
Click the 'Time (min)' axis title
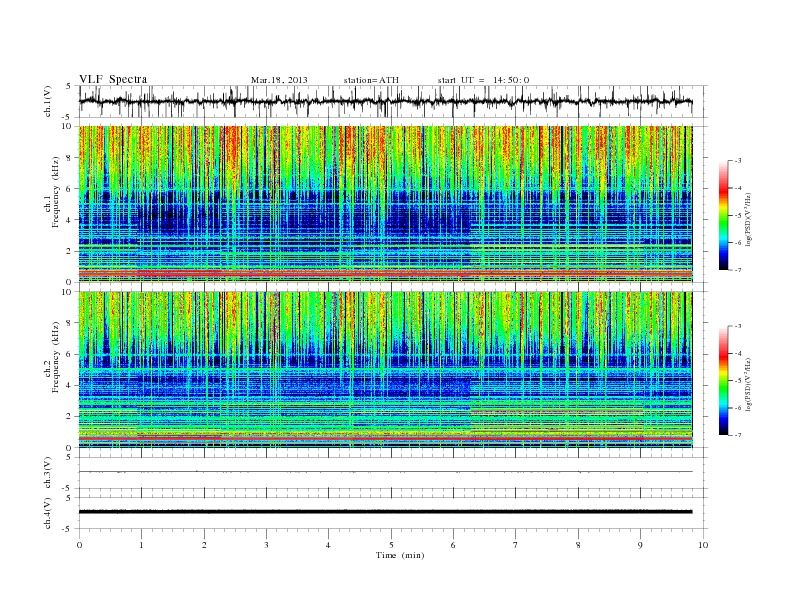400,555
